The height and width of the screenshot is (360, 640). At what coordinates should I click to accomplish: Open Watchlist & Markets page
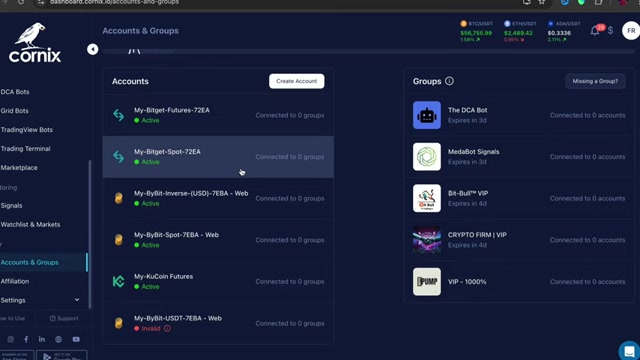[x=30, y=224]
